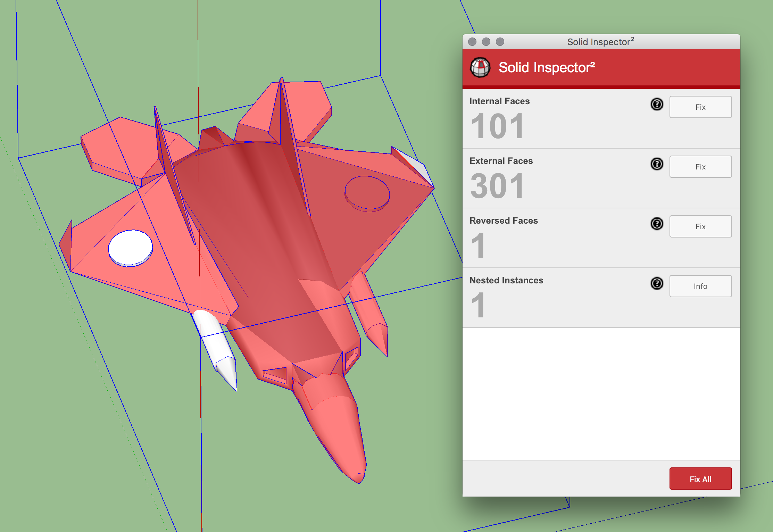Close the Solid Inspector window
The height and width of the screenshot is (532, 773).
[x=472, y=42]
